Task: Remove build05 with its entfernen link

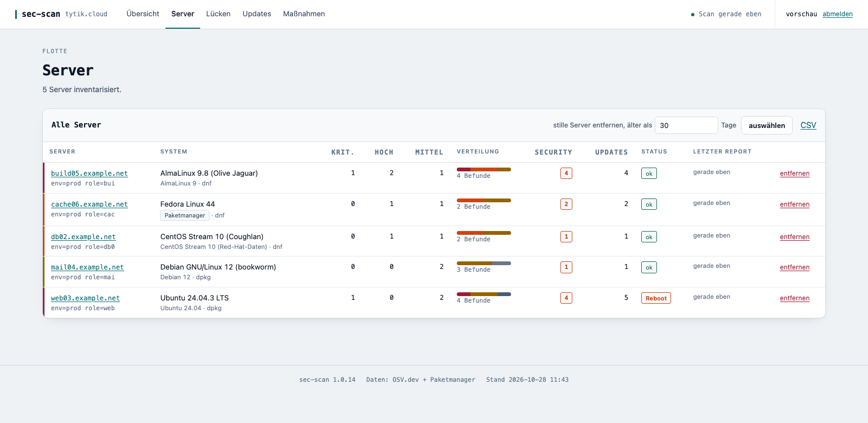Action: coord(794,174)
